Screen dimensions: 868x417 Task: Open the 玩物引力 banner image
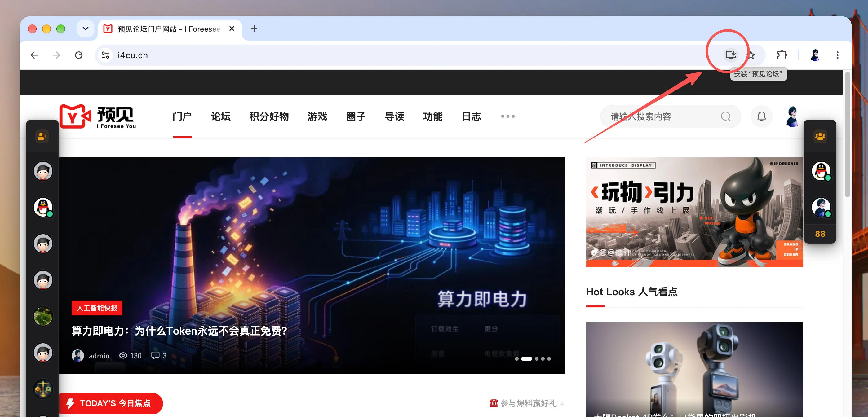(694, 212)
